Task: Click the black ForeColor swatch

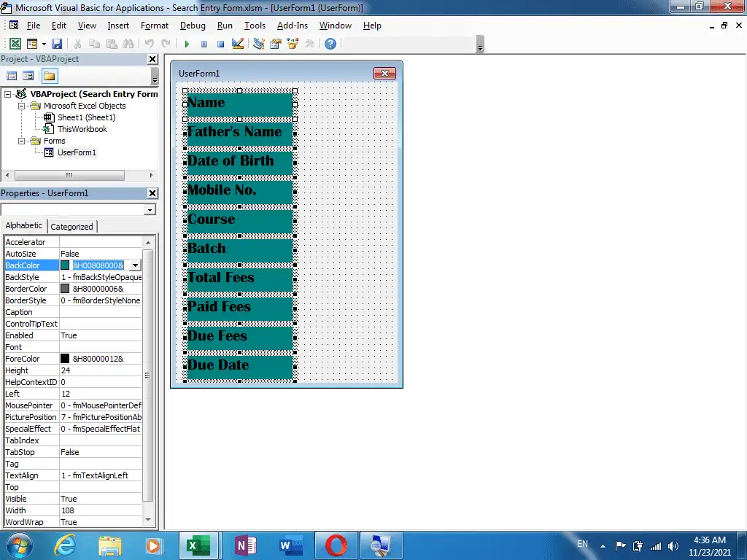Action: (x=65, y=359)
